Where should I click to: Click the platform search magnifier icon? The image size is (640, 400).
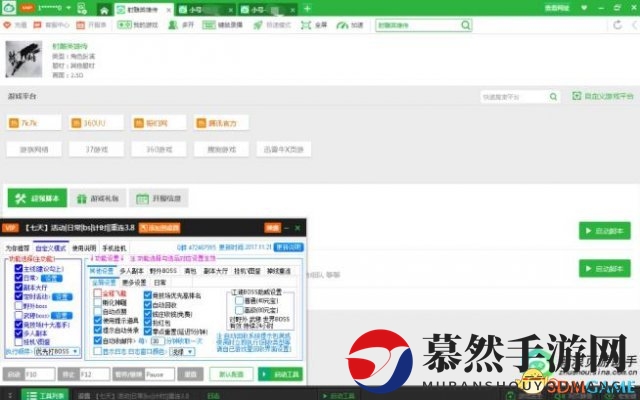(x=553, y=97)
